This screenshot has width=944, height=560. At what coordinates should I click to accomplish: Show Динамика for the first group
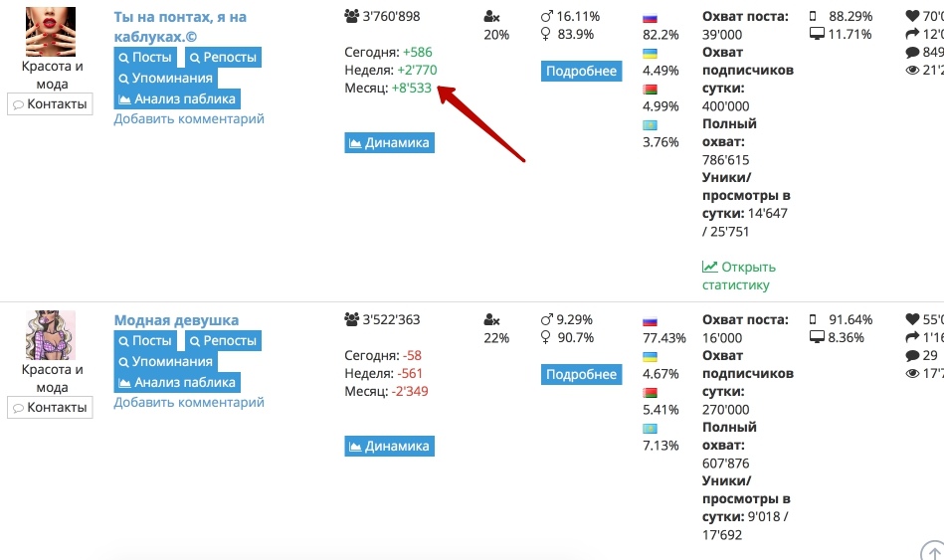(x=390, y=142)
